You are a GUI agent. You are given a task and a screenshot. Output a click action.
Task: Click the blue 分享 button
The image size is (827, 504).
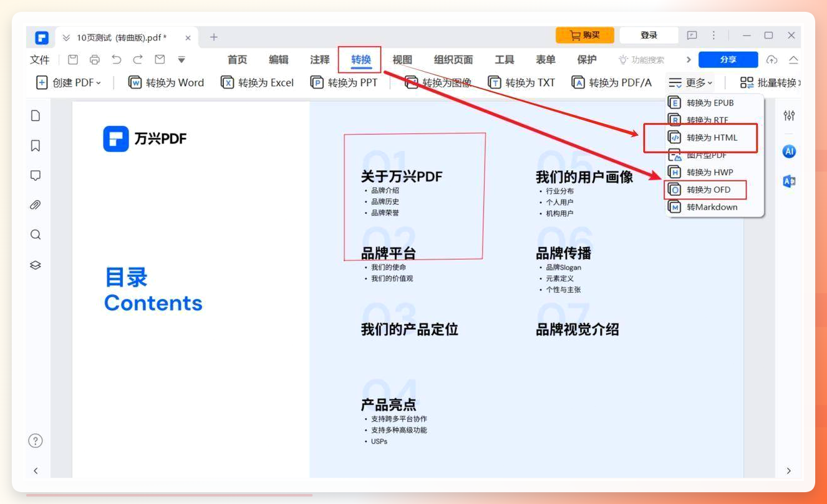[728, 60]
